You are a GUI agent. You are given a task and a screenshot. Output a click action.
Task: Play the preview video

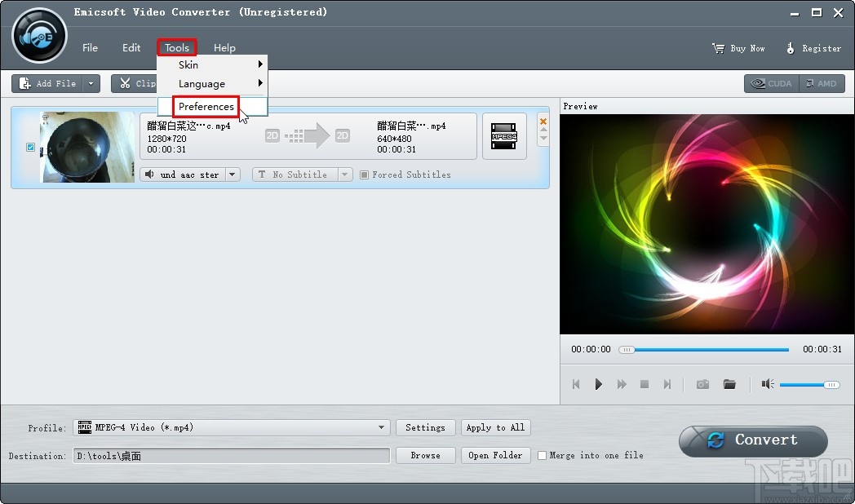[598, 384]
